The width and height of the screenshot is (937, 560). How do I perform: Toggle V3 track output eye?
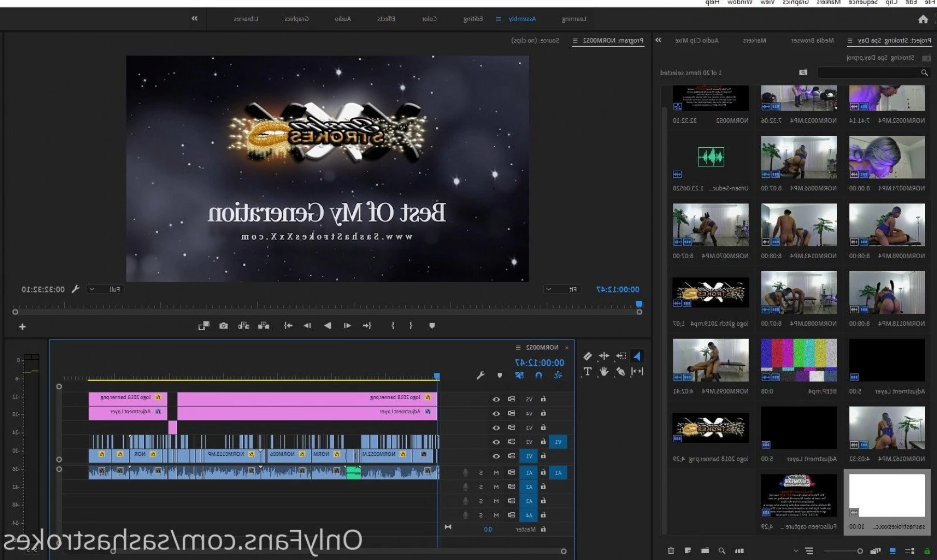[x=496, y=428]
